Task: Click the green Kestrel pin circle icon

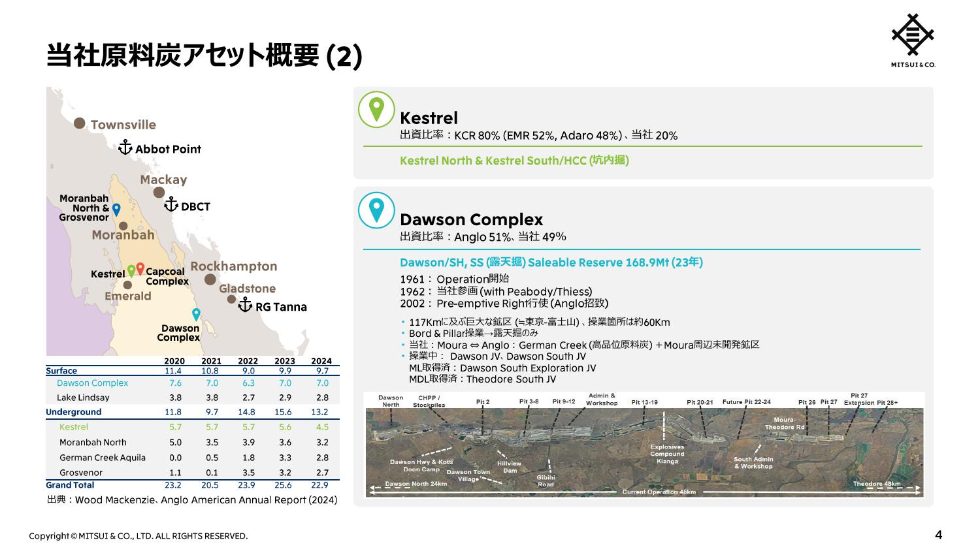Action: tap(376, 109)
